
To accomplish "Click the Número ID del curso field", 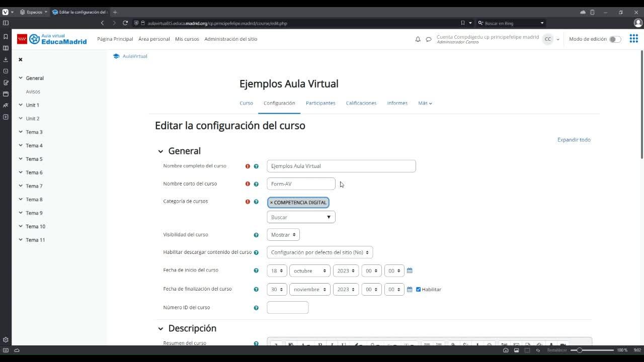I will click(x=288, y=308).
